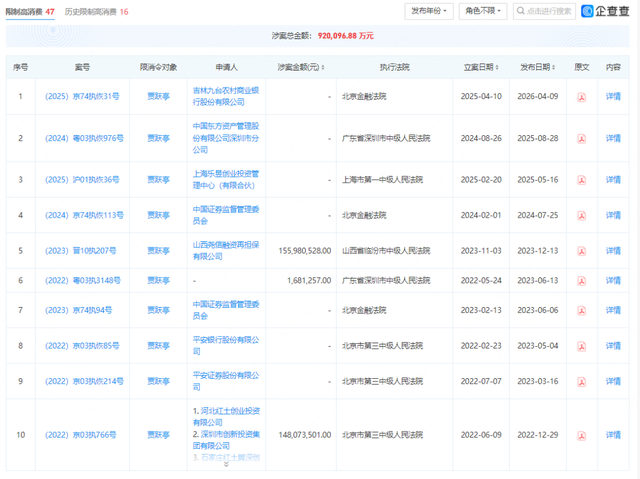Expand the applicant list in row 10
The width and height of the screenshot is (640, 479).
226,464
